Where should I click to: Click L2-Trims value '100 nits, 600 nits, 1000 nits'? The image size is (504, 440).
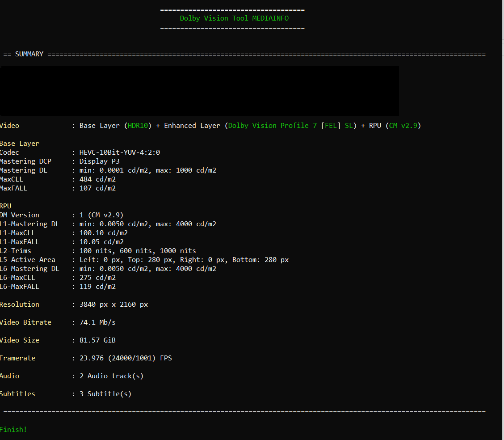[138, 251]
